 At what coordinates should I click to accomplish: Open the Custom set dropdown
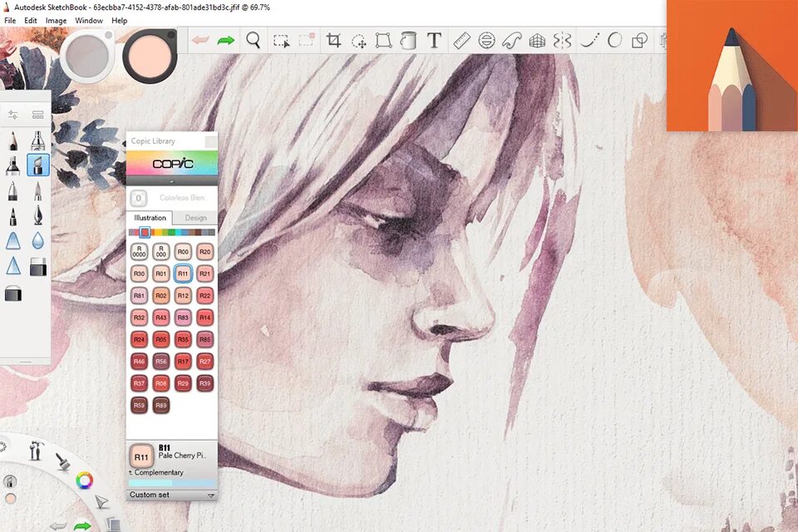171,495
